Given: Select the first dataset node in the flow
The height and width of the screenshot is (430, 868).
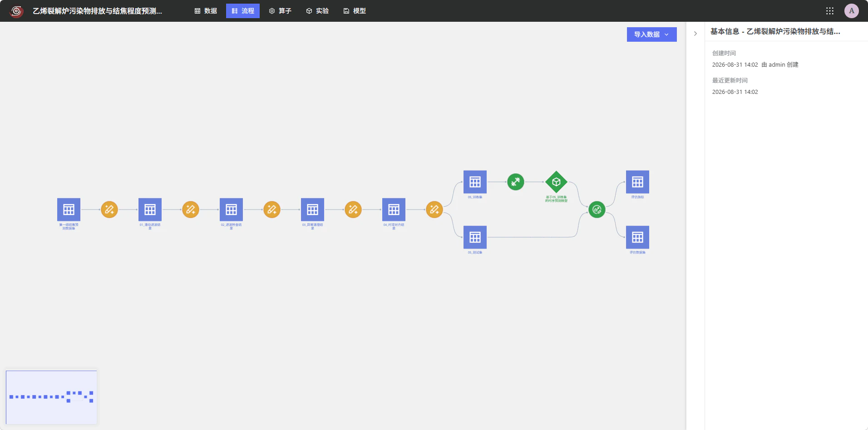Looking at the screenshot, I should click(69, 210).
